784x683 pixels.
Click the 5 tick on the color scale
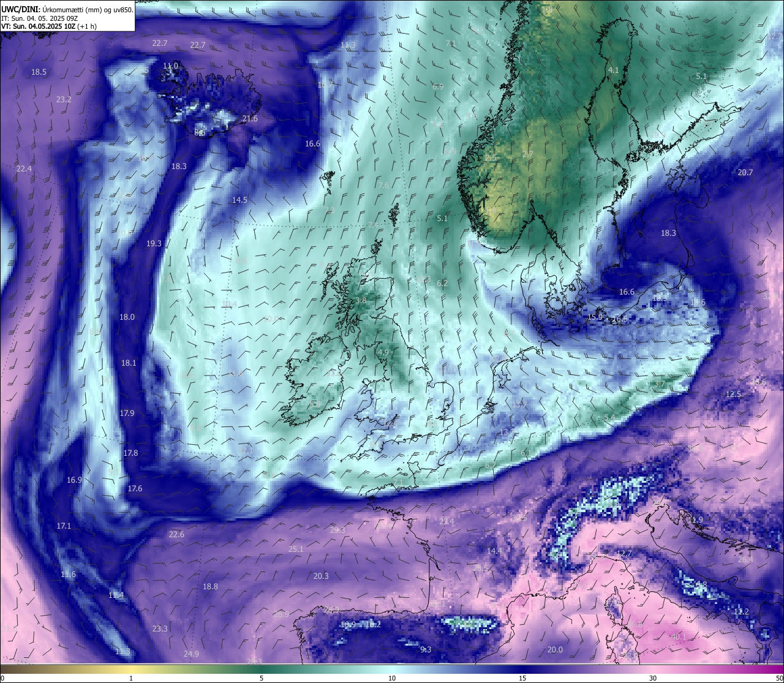point(262,678)
